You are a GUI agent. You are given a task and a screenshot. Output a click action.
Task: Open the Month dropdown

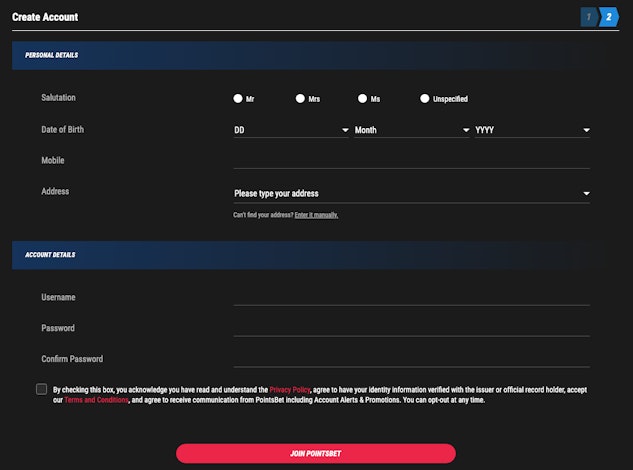coord(412,130)
